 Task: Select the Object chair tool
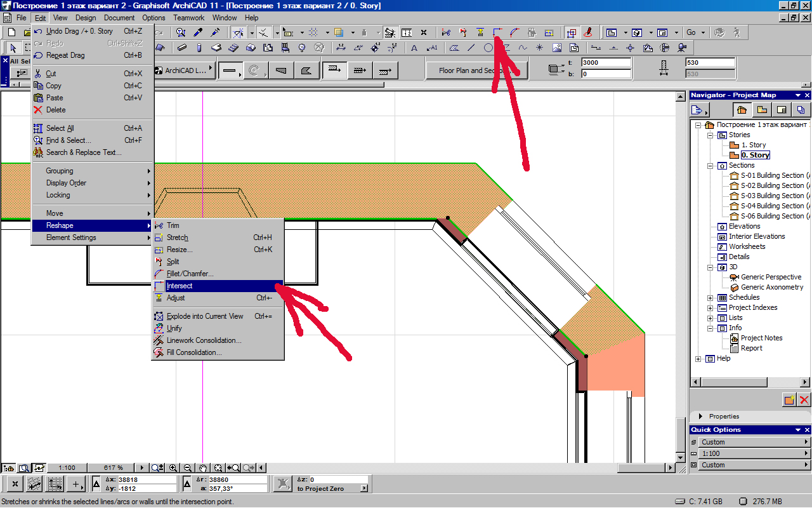click(285, 48)
